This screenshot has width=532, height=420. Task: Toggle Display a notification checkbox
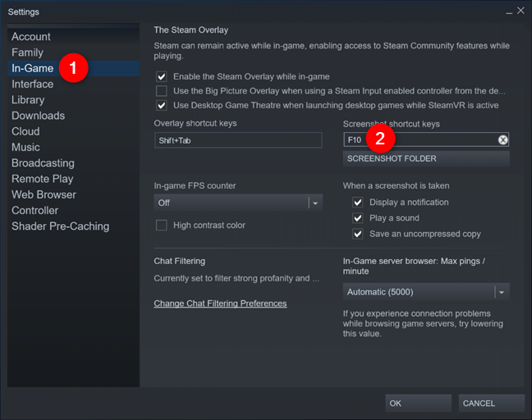click(x=358, y=203)
